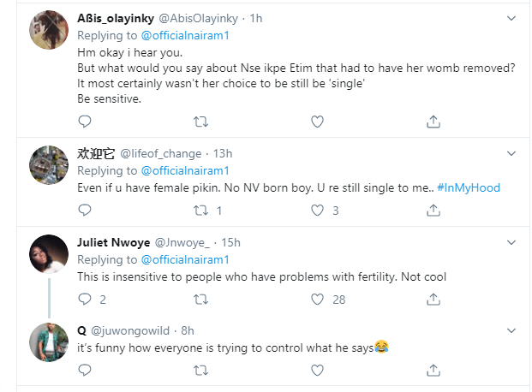Open Juliet Nwoye's profile name
532x392 pixels.
[x=114, y=242]
